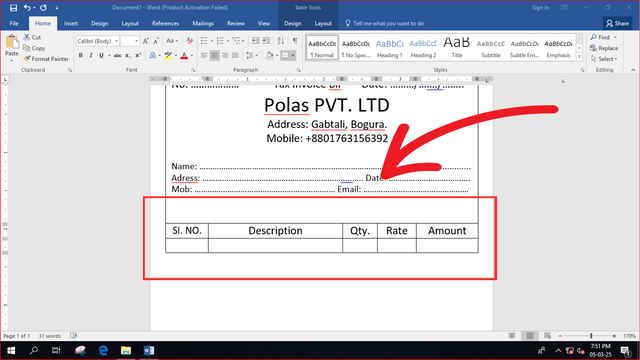Open the borders dropdown arrow
This screenshot has width=640, height=360.
(293, 56)
